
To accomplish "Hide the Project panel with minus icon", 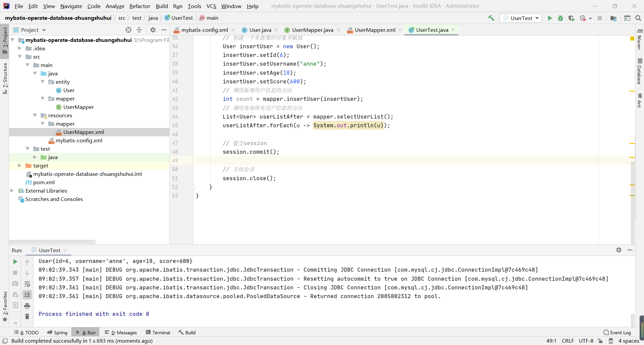I will pos(164,30).
